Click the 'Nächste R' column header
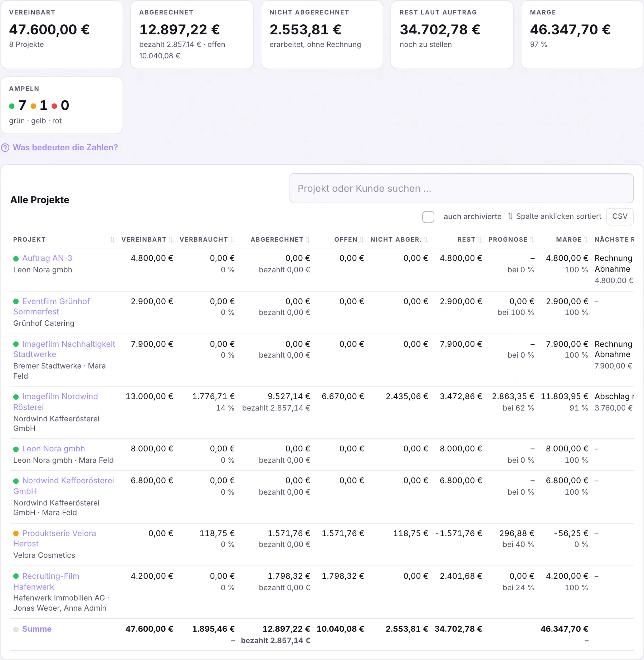 point(614,239)
